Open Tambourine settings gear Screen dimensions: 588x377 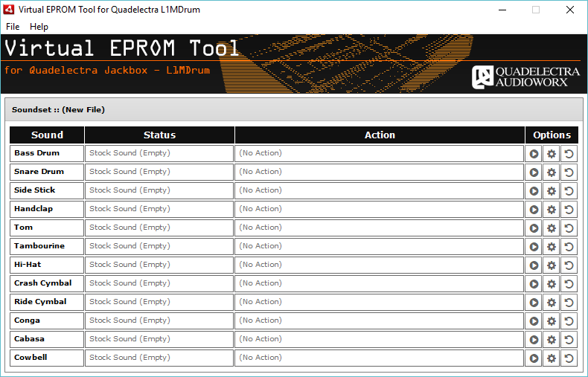552,247
